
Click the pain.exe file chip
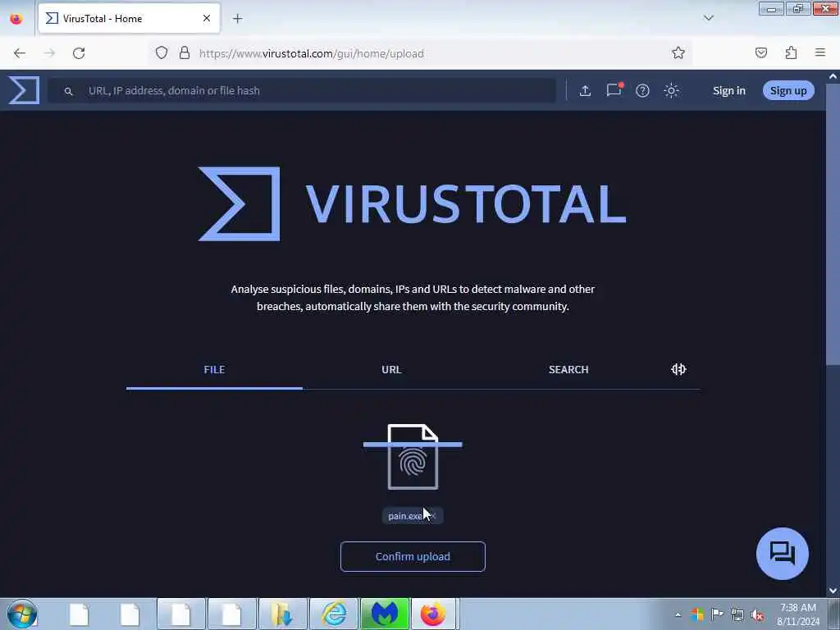413,516
